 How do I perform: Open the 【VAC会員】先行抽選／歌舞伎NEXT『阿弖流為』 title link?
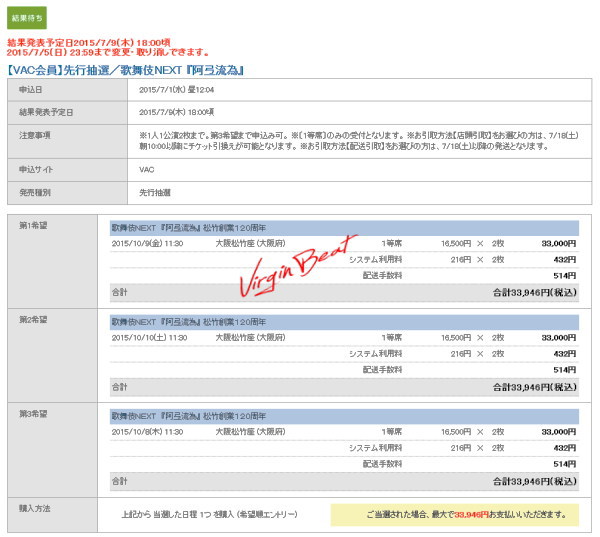tap(126, 70)
